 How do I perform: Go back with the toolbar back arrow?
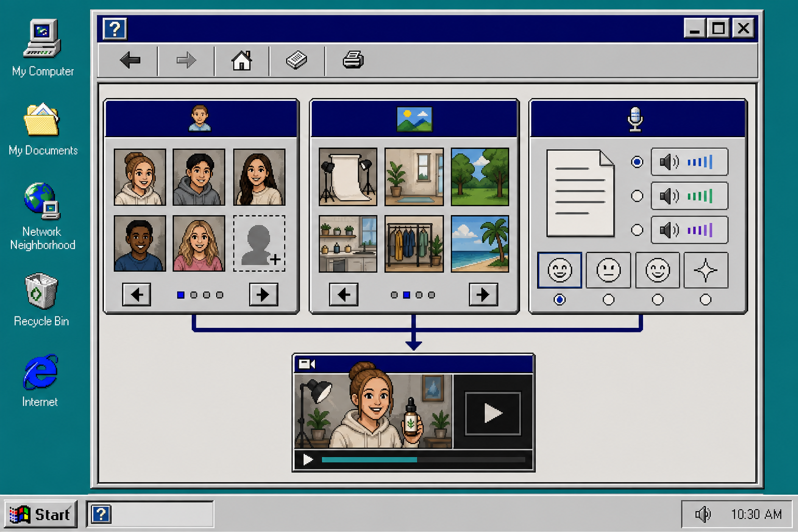click(130, 60)
